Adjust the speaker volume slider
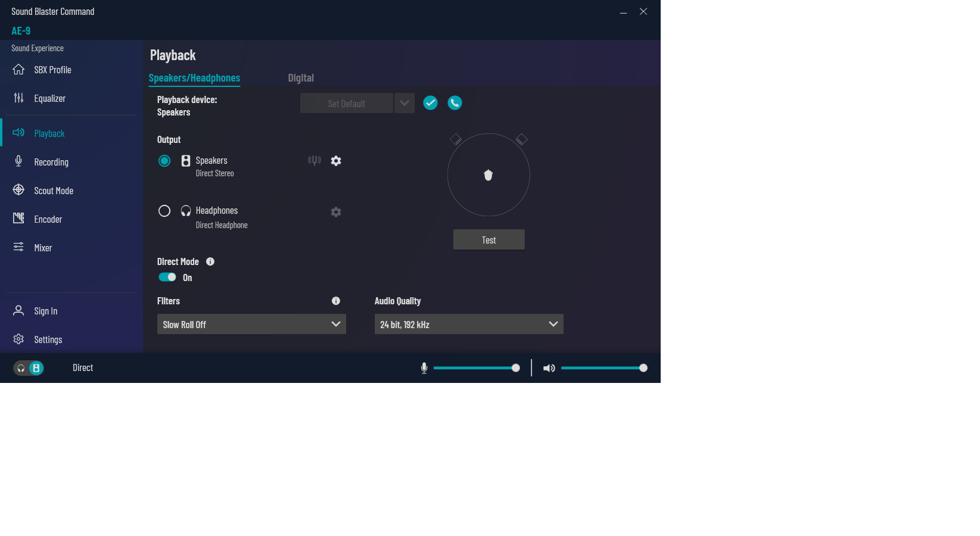Image resolution: width=980 pixels, height=536 pixels. (x=604, y=368)
